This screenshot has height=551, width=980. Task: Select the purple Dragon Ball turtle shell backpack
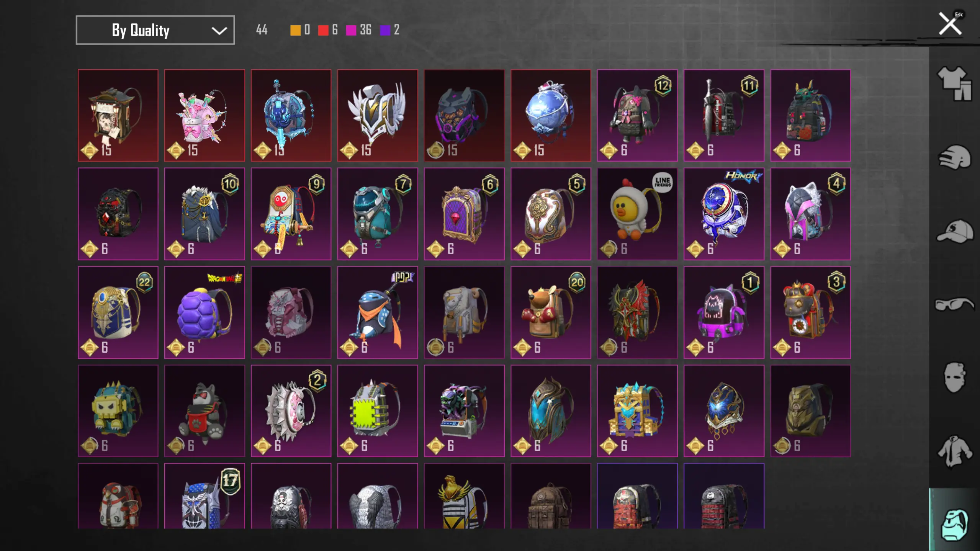click(205, 312)
